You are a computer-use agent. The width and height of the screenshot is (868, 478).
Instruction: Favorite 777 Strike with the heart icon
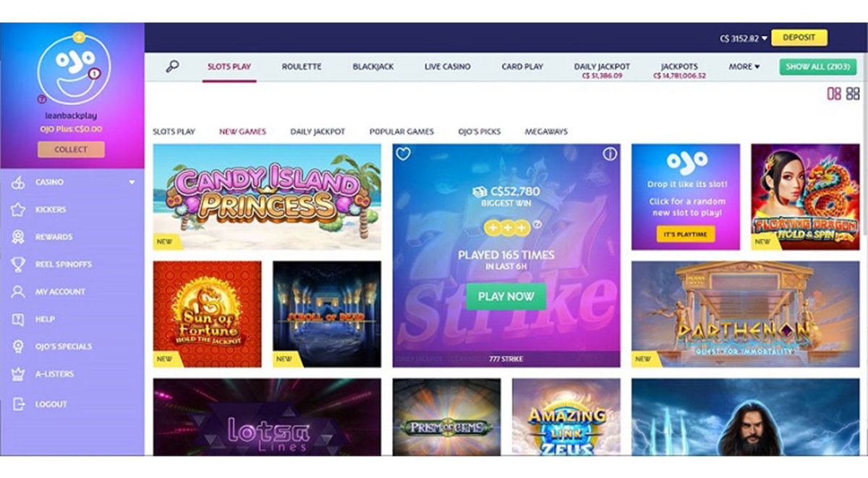tap(404, 154)
